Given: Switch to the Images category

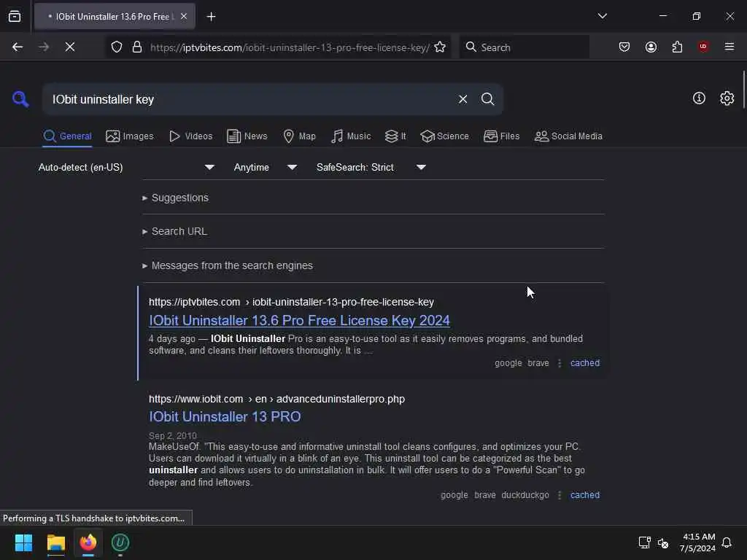Looking at the screenshot, I should (130, 136).
